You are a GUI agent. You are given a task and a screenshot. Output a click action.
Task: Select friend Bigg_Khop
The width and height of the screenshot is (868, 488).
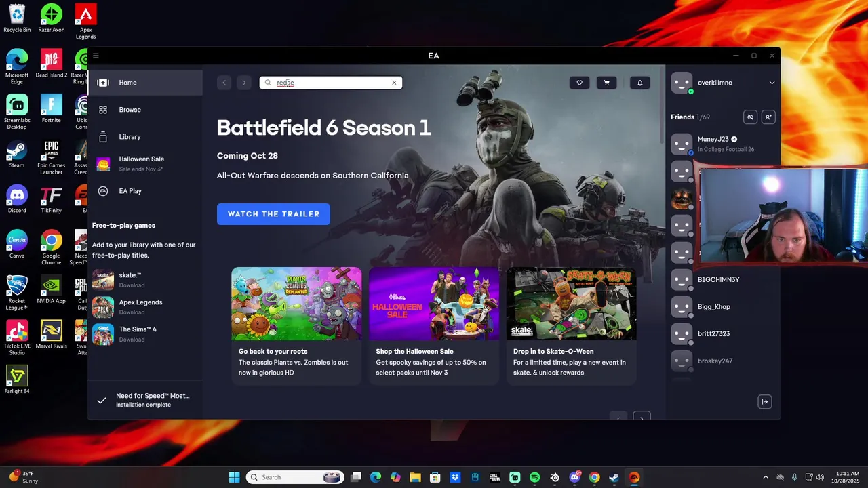(723, 306)
